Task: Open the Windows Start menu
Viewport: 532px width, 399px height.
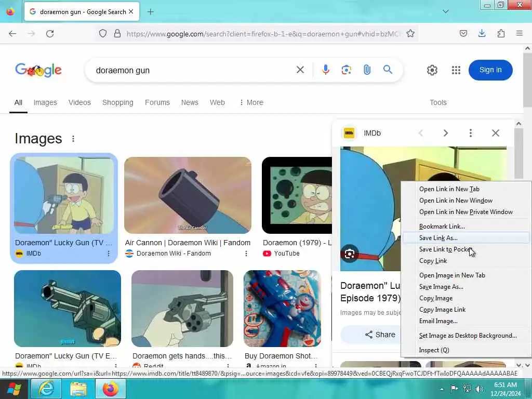Action: (x=14, y=389)
